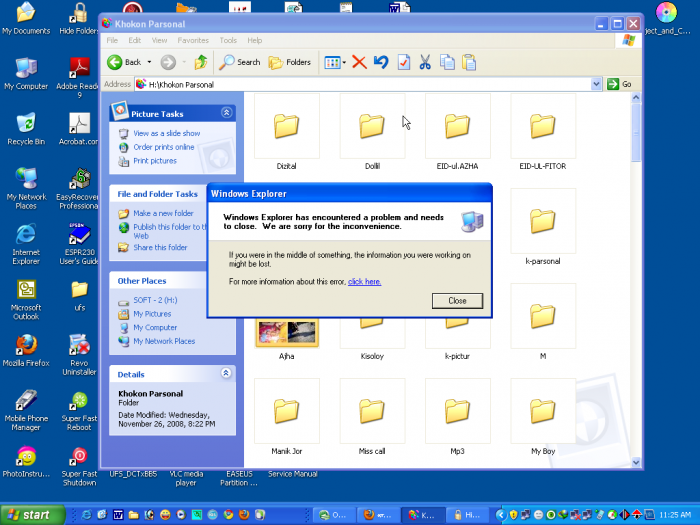Click the Up folder toolbar icon
The height and width of the screenshot is (525, 700).
pos(201,62)
